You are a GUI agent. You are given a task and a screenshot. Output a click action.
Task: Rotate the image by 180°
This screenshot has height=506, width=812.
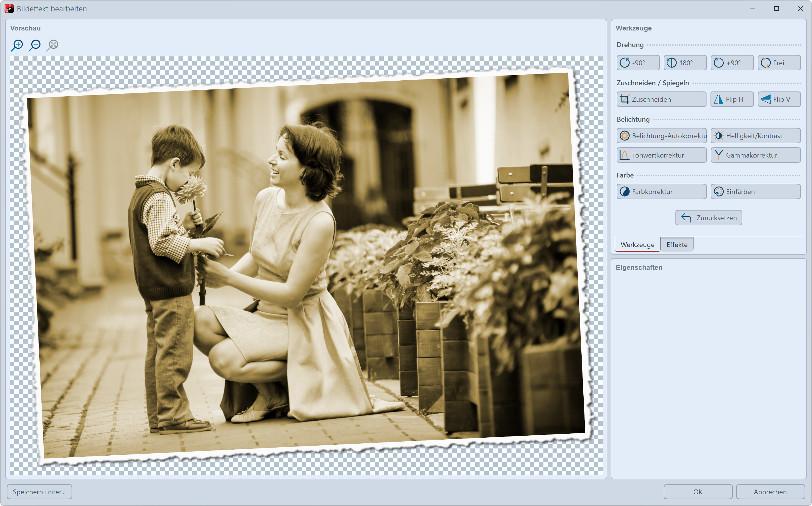tap(685, 63)
